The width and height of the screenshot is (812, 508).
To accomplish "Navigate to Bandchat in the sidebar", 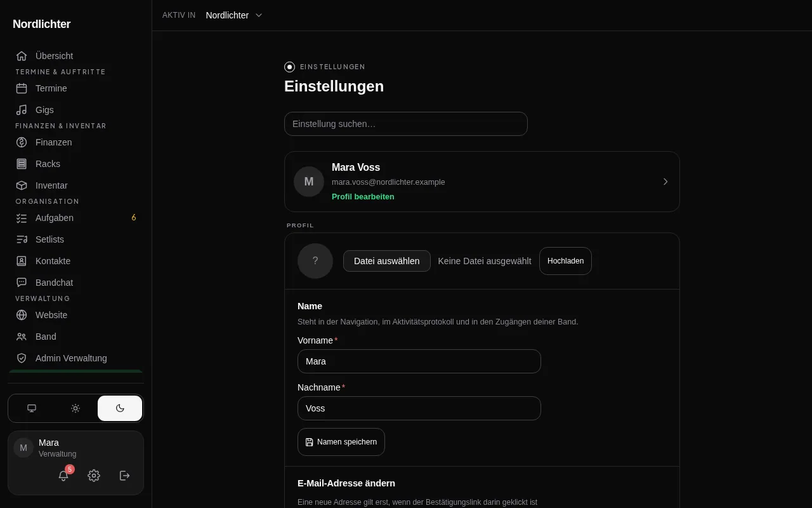I will coord(76,283).
